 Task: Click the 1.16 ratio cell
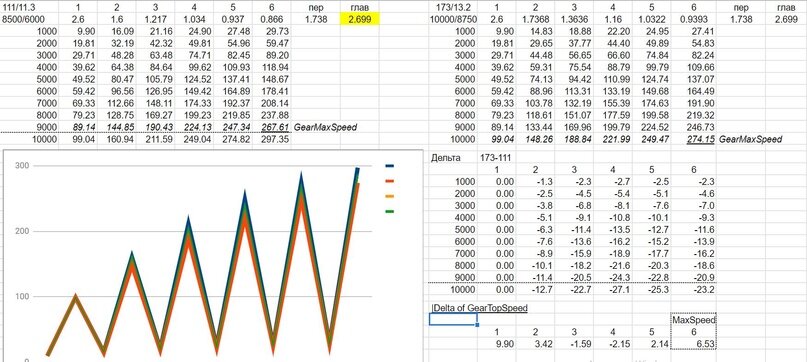612,20
